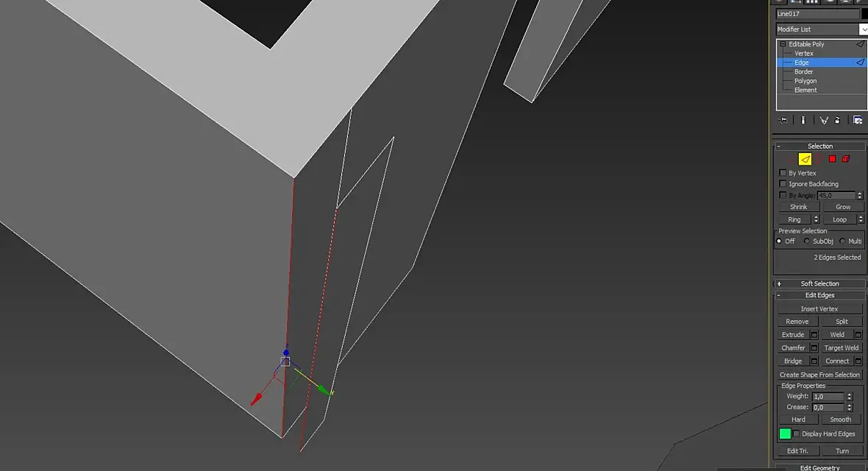This screenshot has width=868, height=471.
Task: Click Make Unique icon under modifier stack
Action: pos(824,120)
